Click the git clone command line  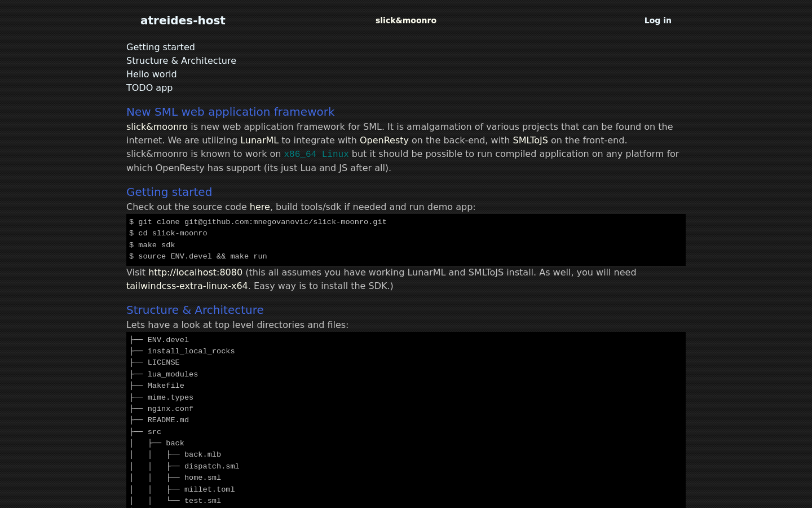coord(258,222)
